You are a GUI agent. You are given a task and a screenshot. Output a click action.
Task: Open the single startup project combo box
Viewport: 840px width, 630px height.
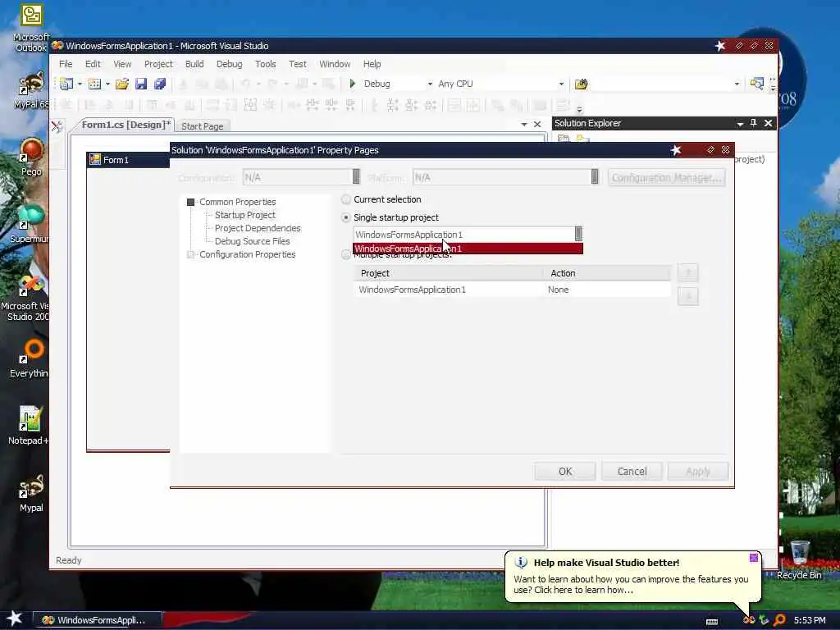point(468,234)
